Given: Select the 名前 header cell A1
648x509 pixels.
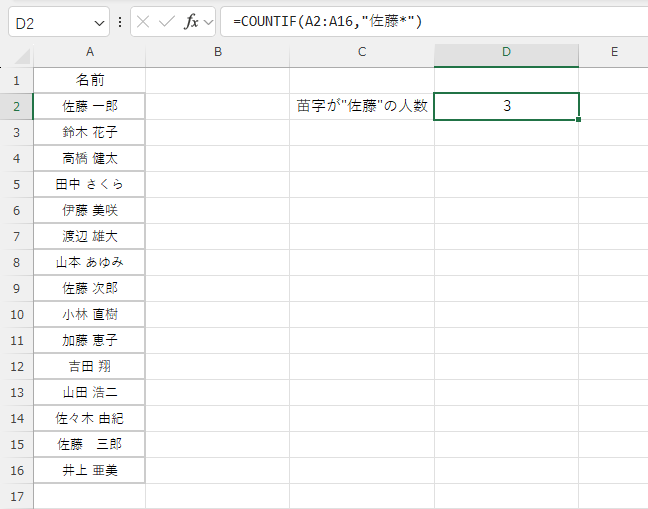Looking at the screenshot, I should coord(90,80).
